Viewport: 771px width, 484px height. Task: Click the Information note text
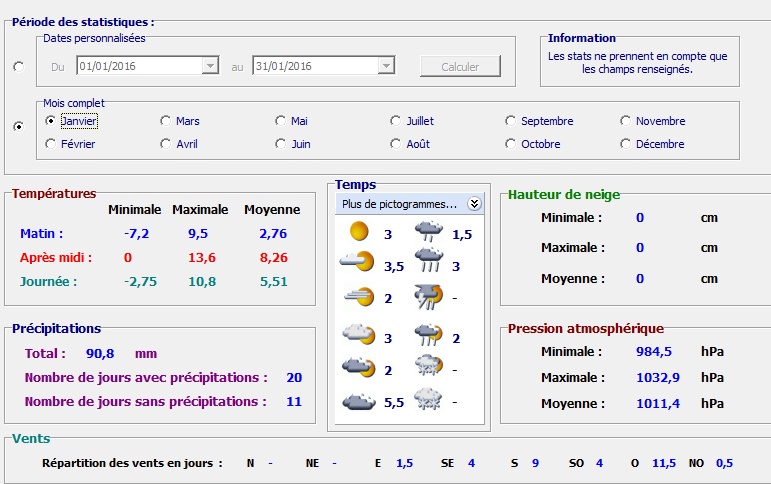click(637, 62)
